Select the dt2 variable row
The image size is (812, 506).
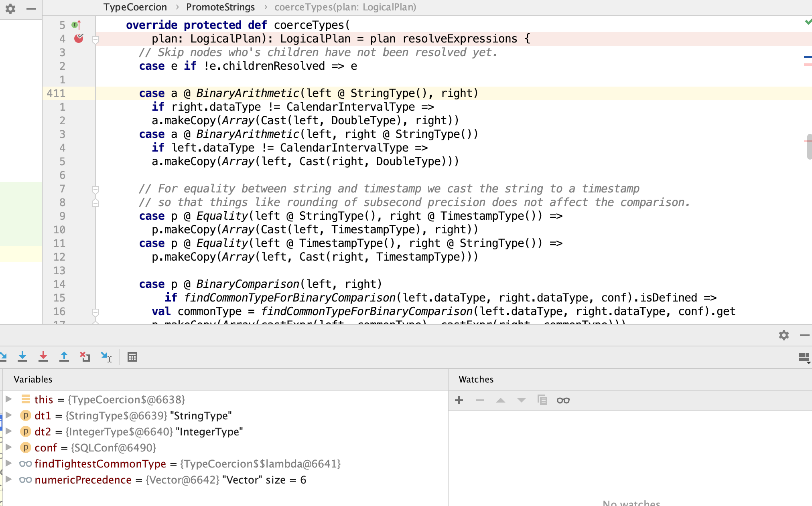tap(225, 432)
